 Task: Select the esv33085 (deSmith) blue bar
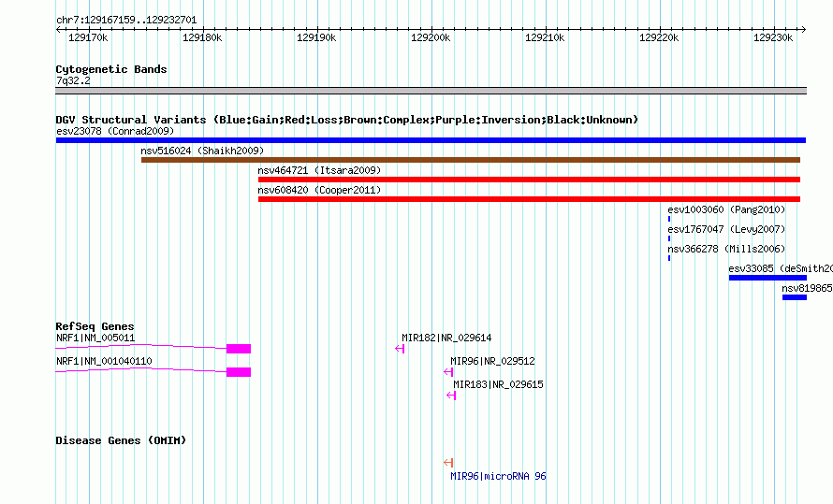767,278
